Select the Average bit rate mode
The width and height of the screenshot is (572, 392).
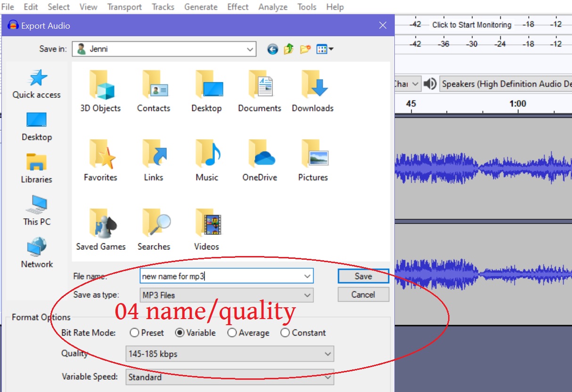232,333
